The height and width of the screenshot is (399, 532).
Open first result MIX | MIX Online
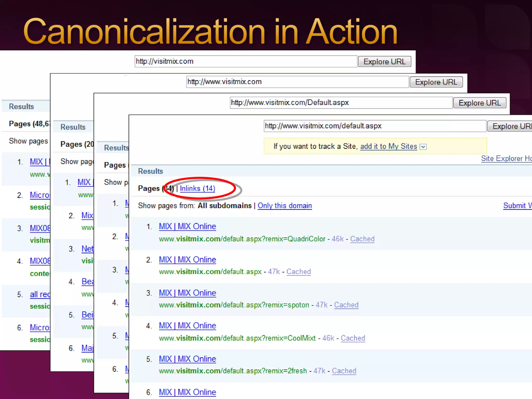point(187,226)
